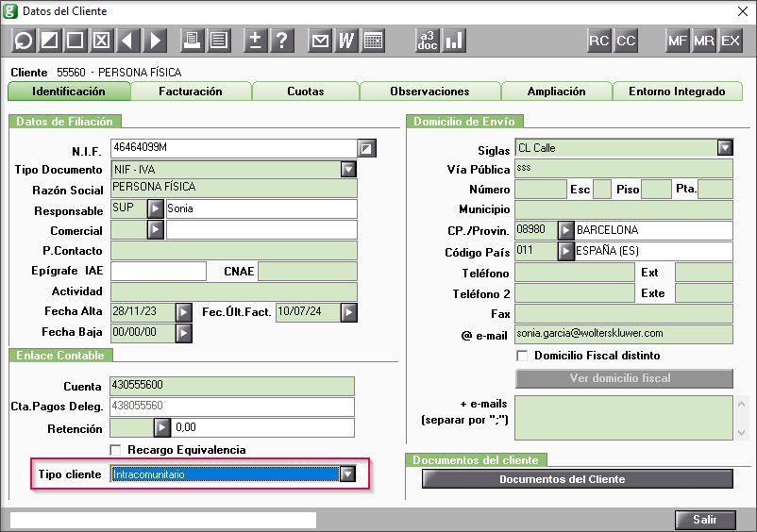Click e-mails scrollbar down arrow

click(x=742, y=433)
